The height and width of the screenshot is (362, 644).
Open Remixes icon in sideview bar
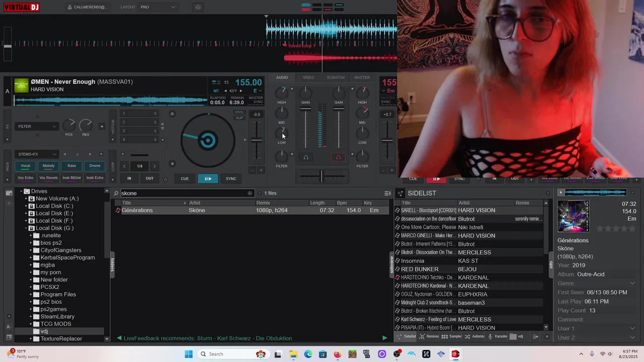point(422,336)
